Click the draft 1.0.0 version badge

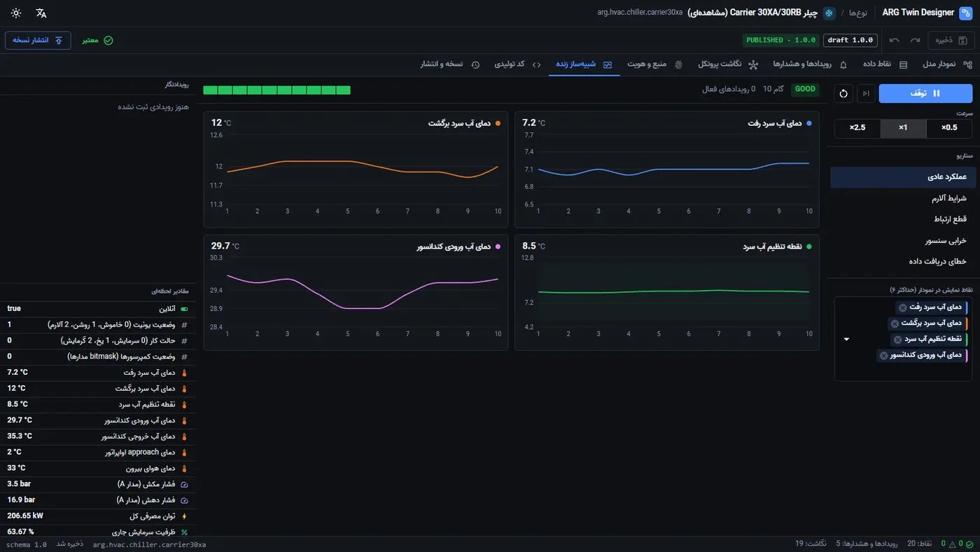tap(850, 40)
